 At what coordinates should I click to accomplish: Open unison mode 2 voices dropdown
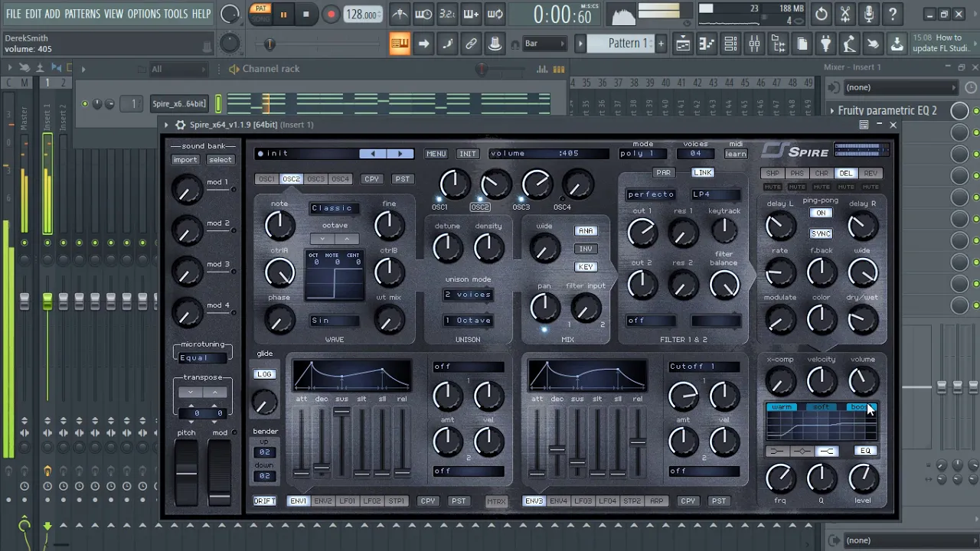coord(469,295)
